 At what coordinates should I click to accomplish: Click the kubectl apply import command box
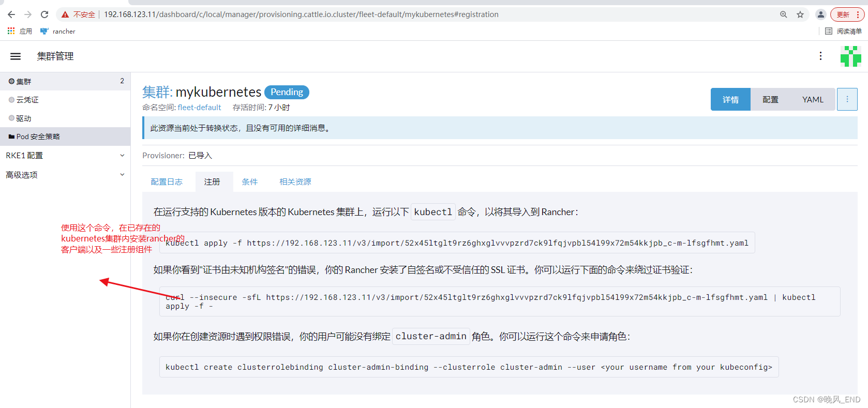(457, 243)
